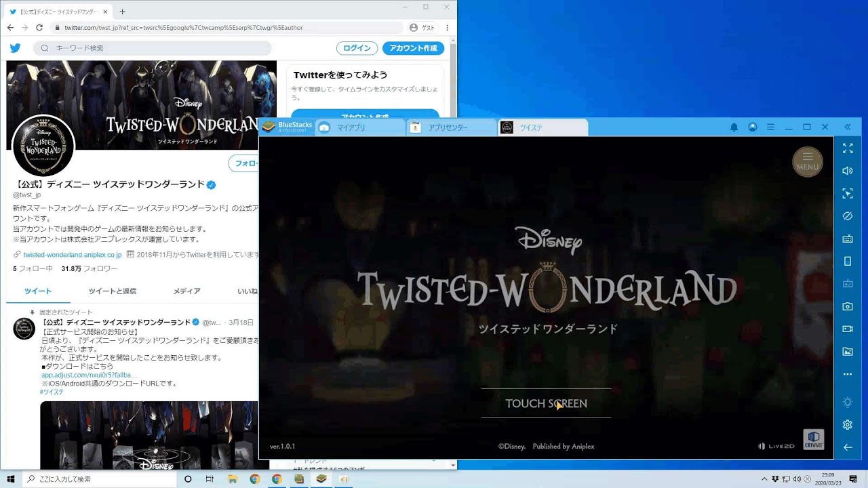Click the #ツイステ hashtag in tweet

(52, 392)
